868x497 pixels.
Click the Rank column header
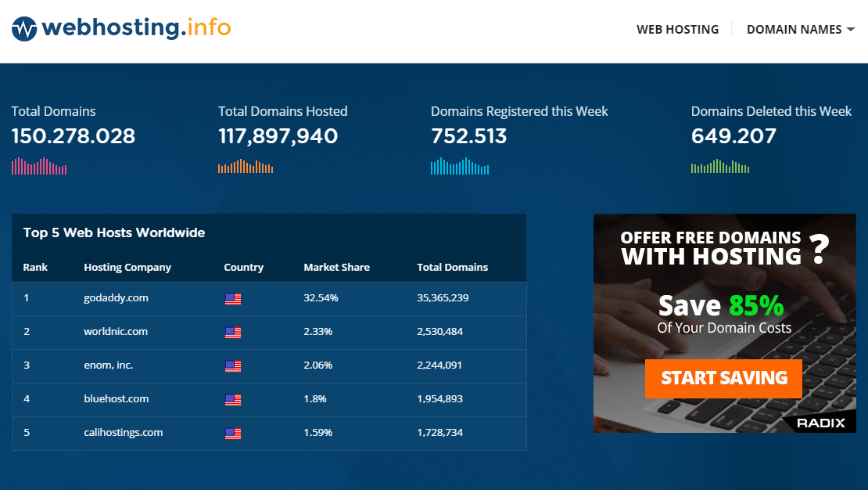click(x=35, y=267)
